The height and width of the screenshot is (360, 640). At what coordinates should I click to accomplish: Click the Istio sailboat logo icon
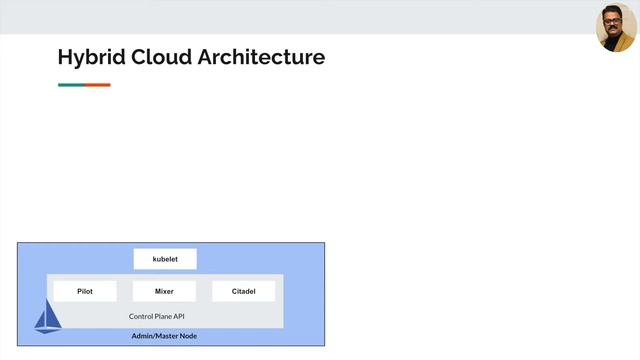tap(48, 317)
